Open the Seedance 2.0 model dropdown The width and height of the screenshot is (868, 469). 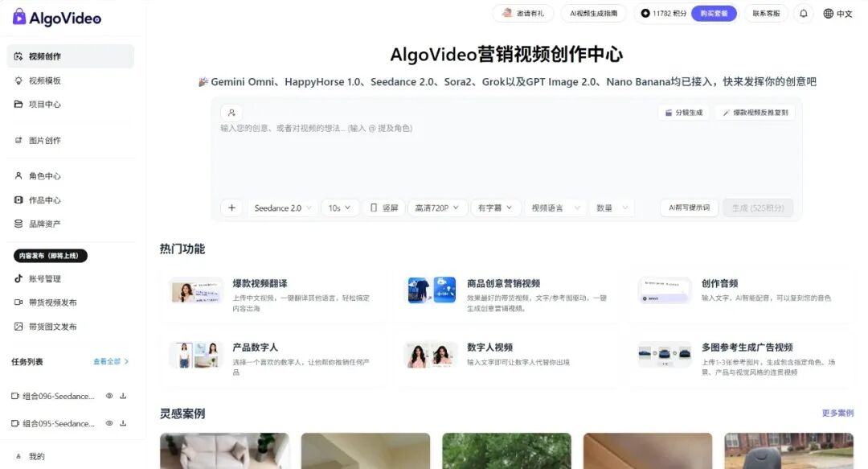[x=282, y=208]
